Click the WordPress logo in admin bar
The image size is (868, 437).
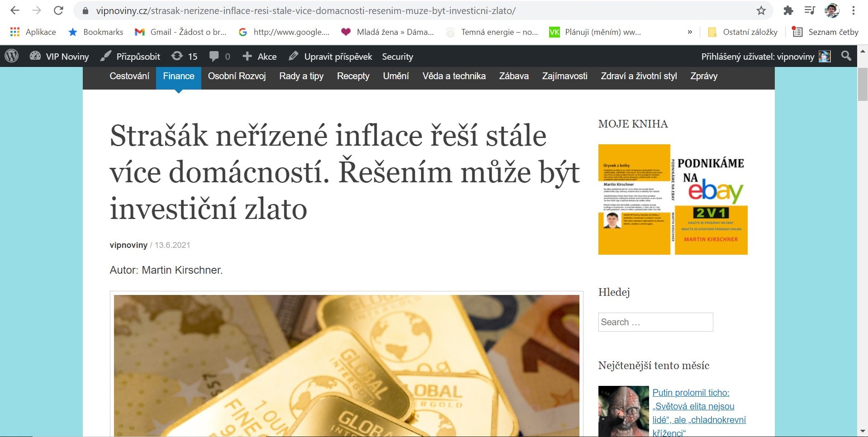12,56
